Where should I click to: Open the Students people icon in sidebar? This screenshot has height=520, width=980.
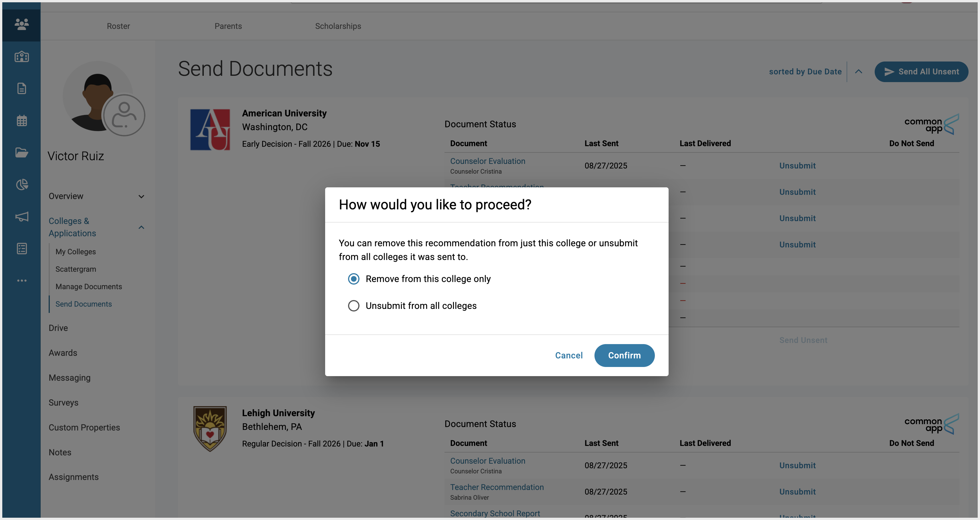22,25
